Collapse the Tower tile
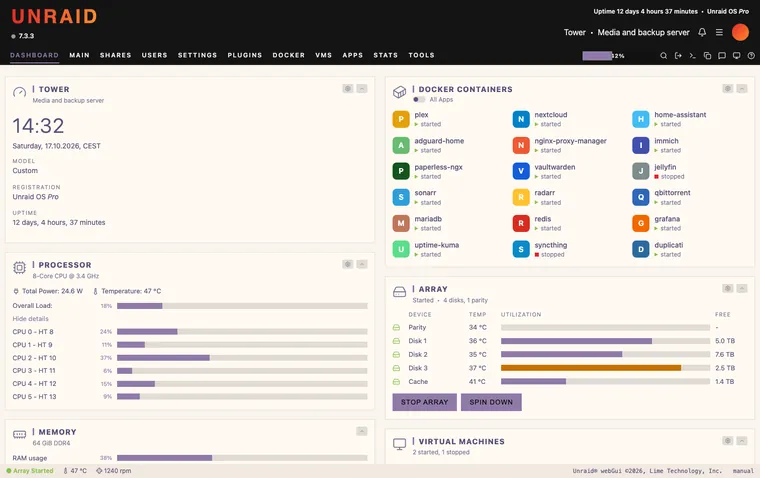The height and width of the screenshot is (478, 760). pyautogui.click(x=362, y=89)
